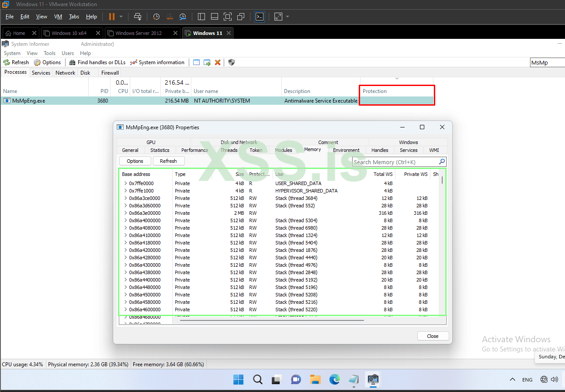Open Microsoft Edge from the taskbar
565x392 pixels.
(335, 379)
